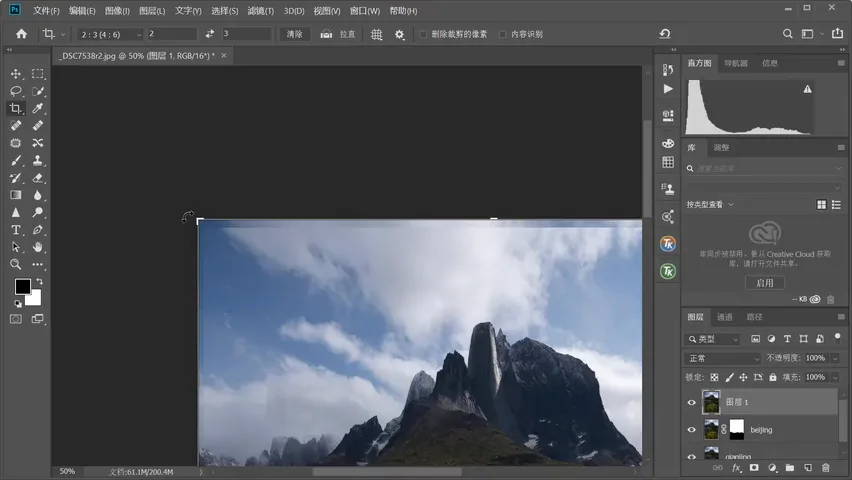Enable delete cropped pixels checkbox
The height and width of the screenshot is (480, 852).
pyautogui.click(x=423, y=34)
